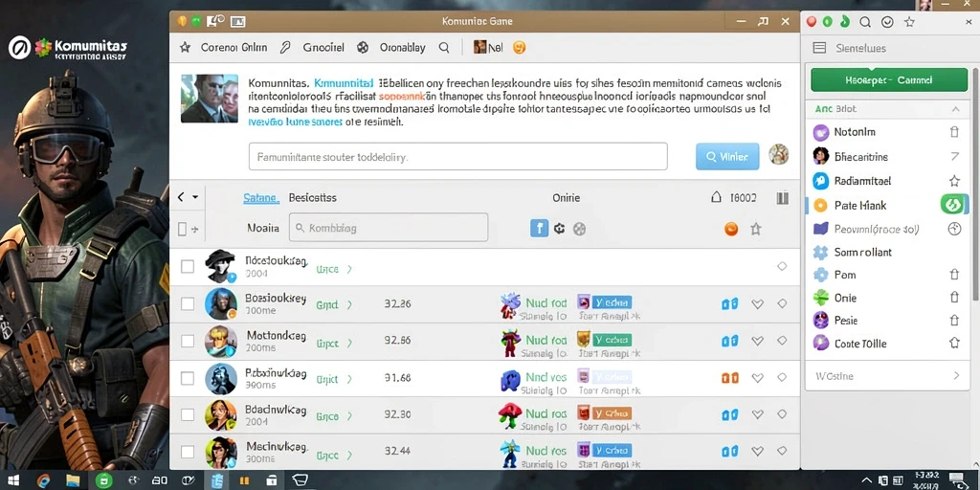This screenshot has width=980, height=490.
Task: Click the heart icon in Mecinwlkag row
Action: (x=758, y=452)
